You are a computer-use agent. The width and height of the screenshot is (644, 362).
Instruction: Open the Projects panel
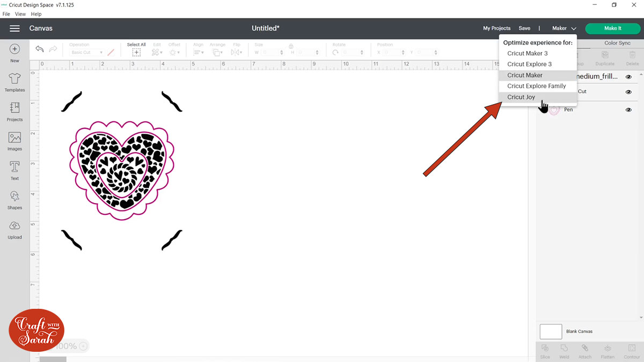click(14, 112)
